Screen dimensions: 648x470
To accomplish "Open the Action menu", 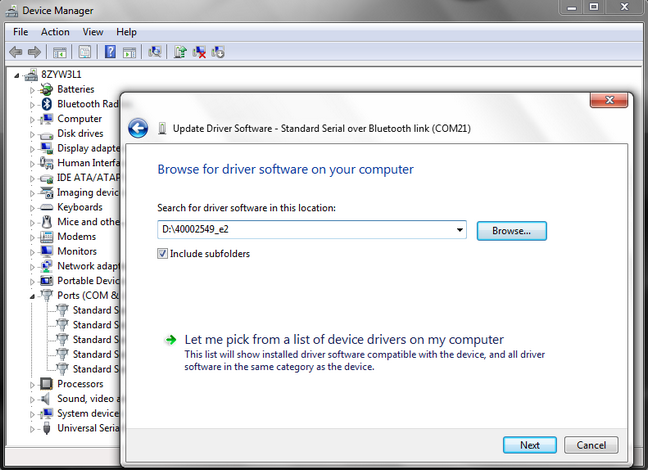I will click(55, 32).
